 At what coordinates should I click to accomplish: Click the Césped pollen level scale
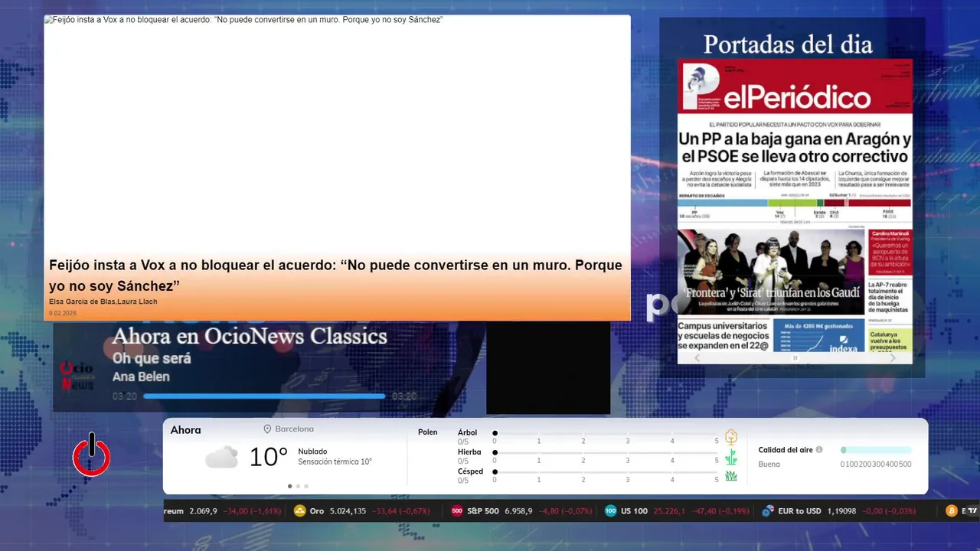click(x=606, y=476)
